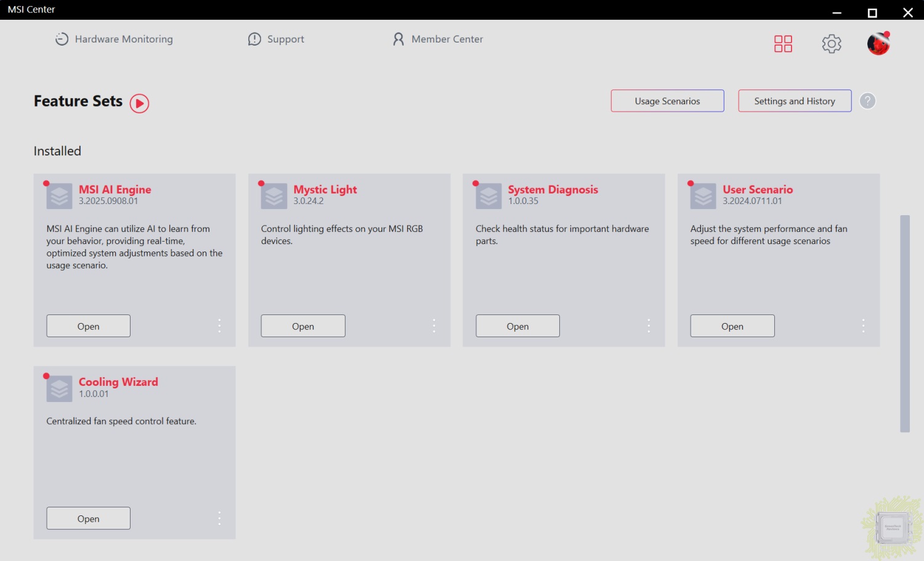Viewport: 924px width, 561px height.
Task: Open User Scenario three-dot menu
Action: pos(863,326)
